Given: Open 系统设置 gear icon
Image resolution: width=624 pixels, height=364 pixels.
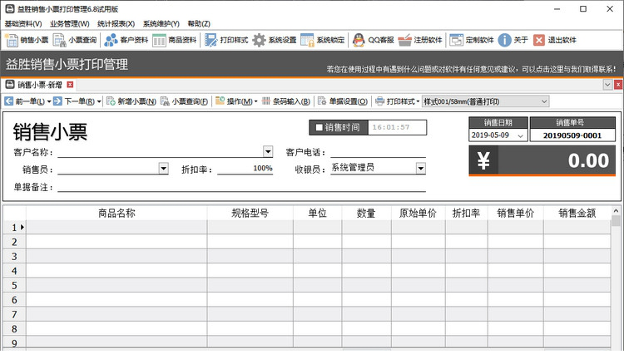Looking at the screenshot, I should click(x=275, y=40).
